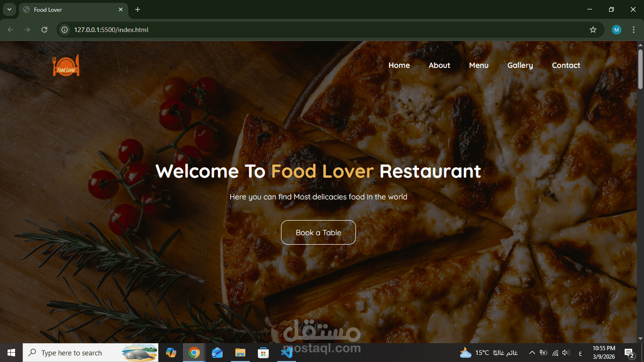Image resolution: width=644 pixels, height=362 pixels.
Task: Switch input language via the tray indicator
Action: [x=580, y=352]
